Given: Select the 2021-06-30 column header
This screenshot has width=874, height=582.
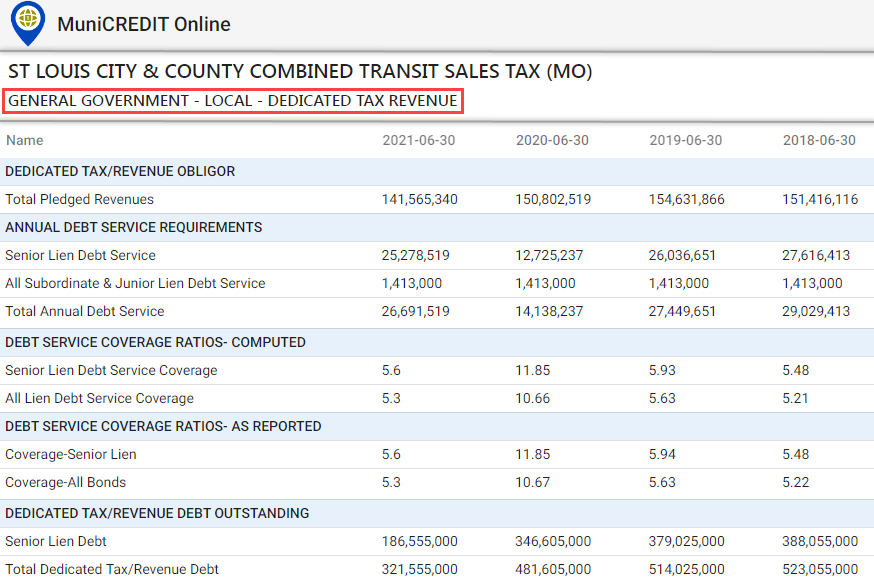Looking at the screenshot, I should point(419,140).
